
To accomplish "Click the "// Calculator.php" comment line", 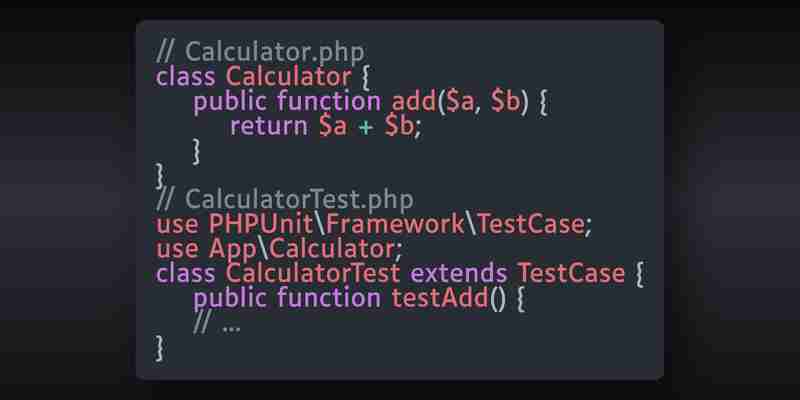I will click(x=260, y=52).
